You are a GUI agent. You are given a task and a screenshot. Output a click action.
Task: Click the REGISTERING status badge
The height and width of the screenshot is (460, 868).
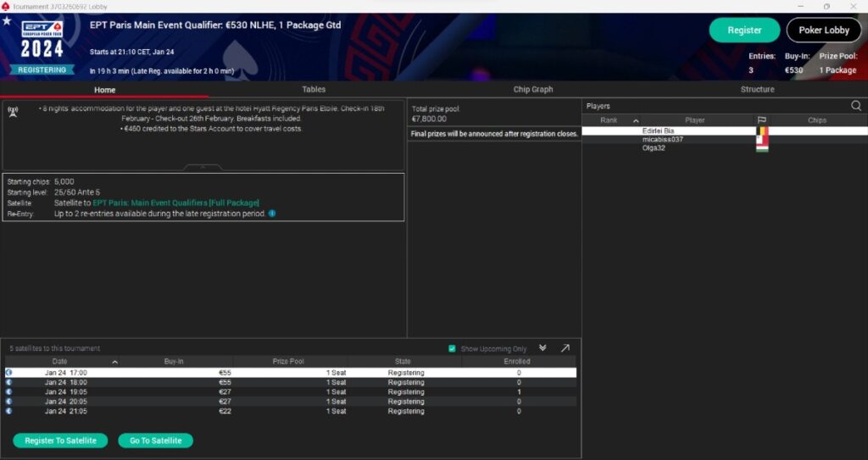pos(42,70)
